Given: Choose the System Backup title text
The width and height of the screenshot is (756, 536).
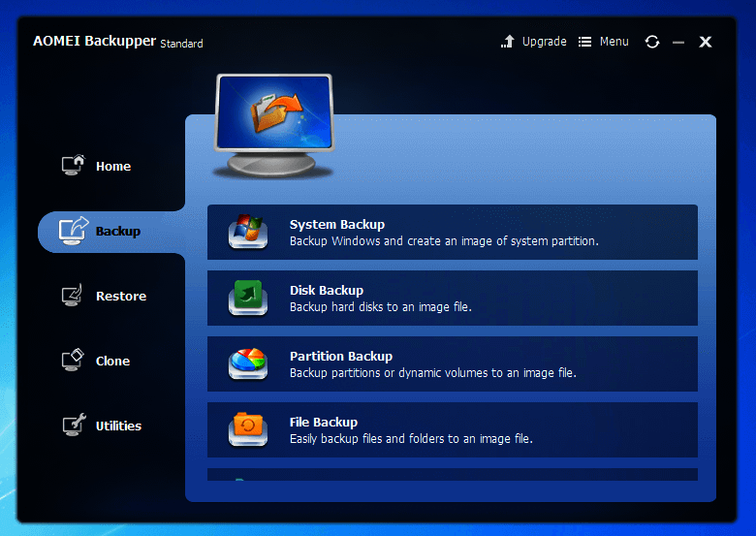Looking at the screenshot, I should tap(336, 225).
